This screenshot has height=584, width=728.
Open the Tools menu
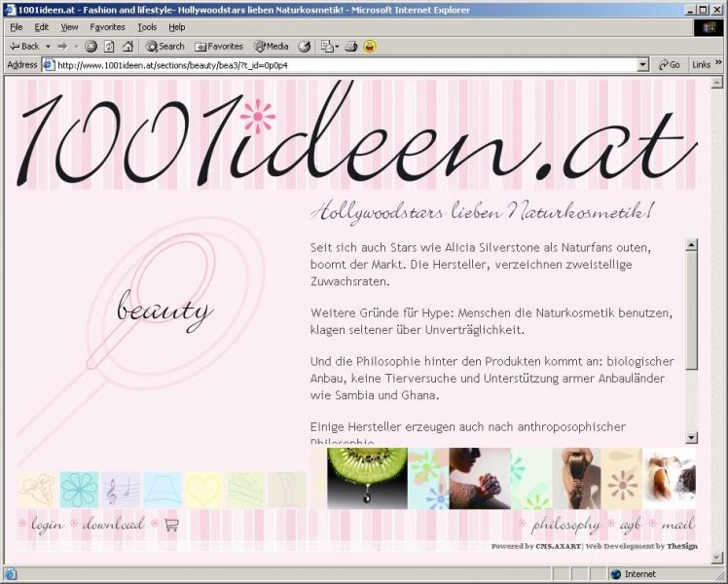(x=147, y=27)
